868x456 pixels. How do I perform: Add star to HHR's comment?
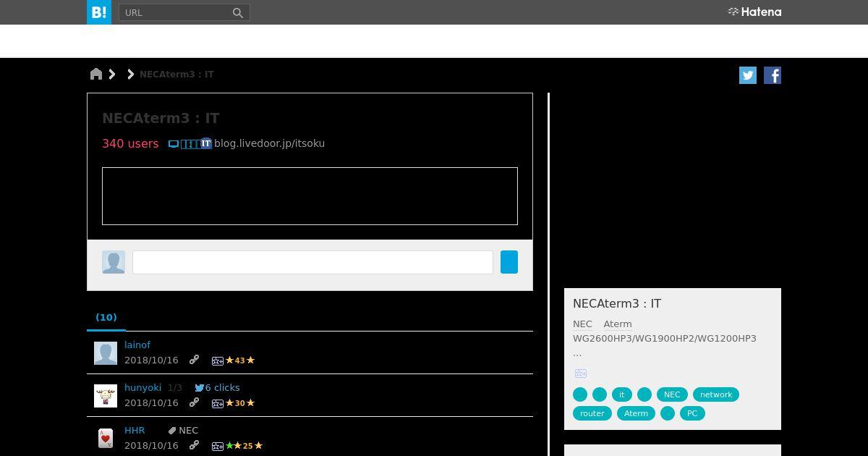pyautogui.click(x=217, y=446)
